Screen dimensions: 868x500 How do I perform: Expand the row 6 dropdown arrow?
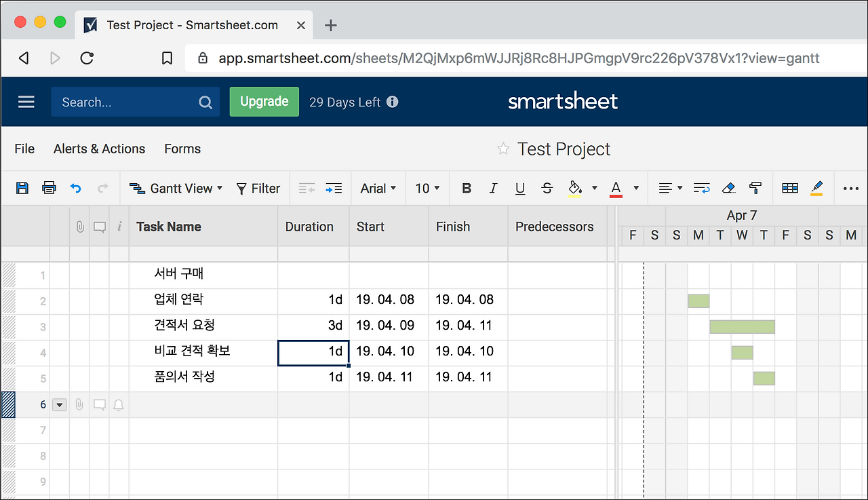(x=60, y=404)
